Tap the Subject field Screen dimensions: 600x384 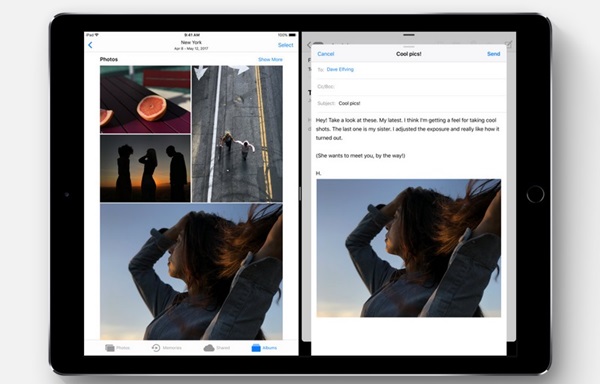pos(409,103)
